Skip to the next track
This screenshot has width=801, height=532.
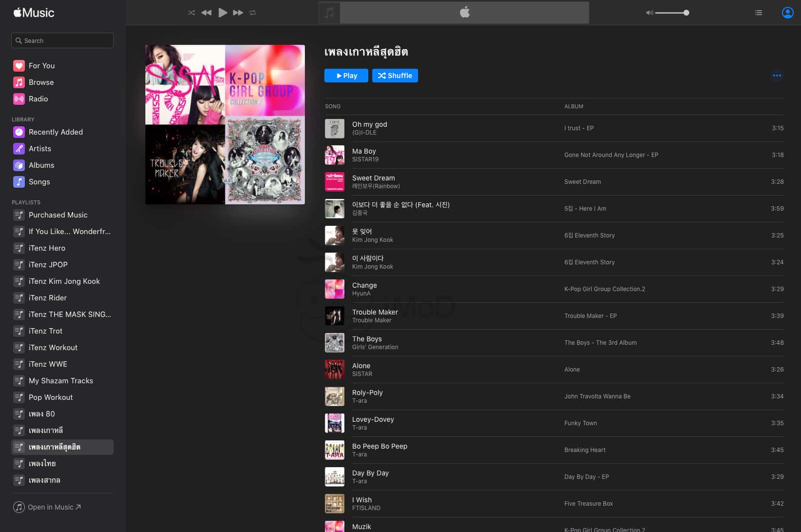pos(238,13)
